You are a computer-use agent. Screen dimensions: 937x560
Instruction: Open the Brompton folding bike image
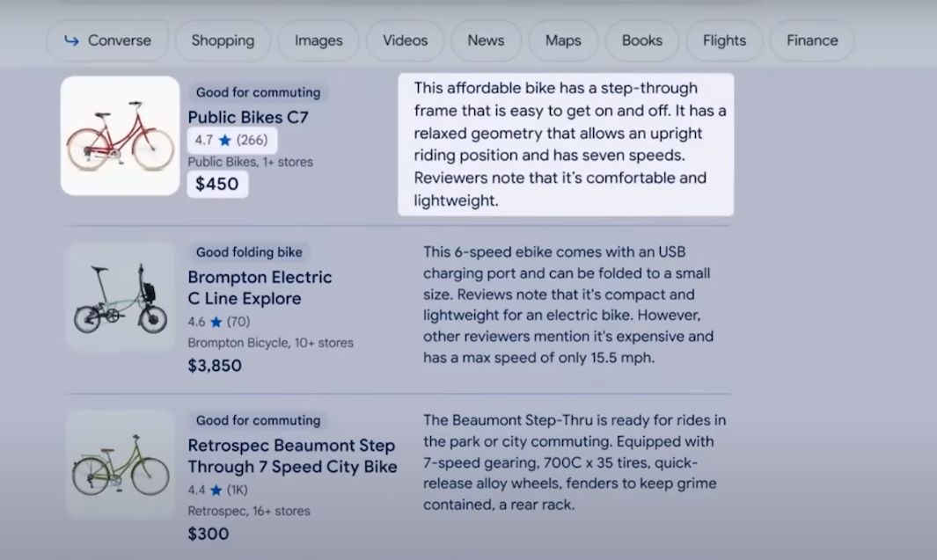[121, 297]
